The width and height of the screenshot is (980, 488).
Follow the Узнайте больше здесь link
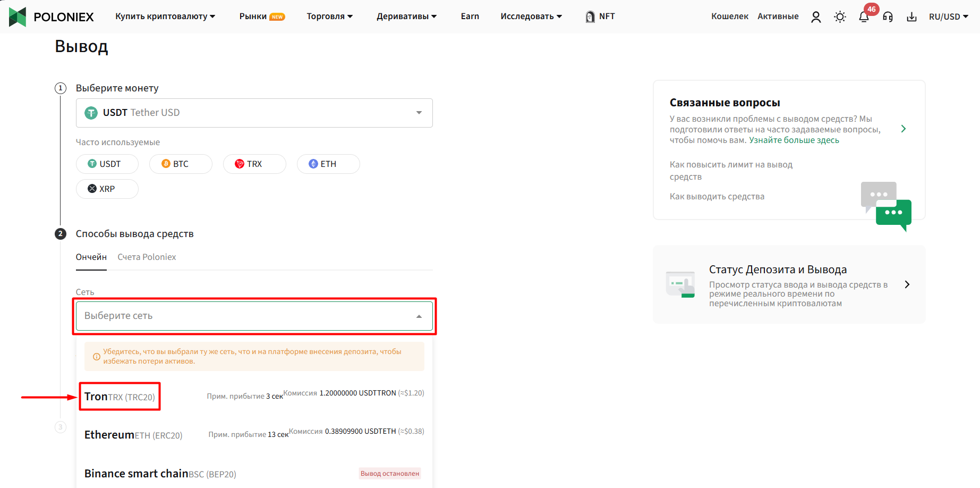(794, 140)
